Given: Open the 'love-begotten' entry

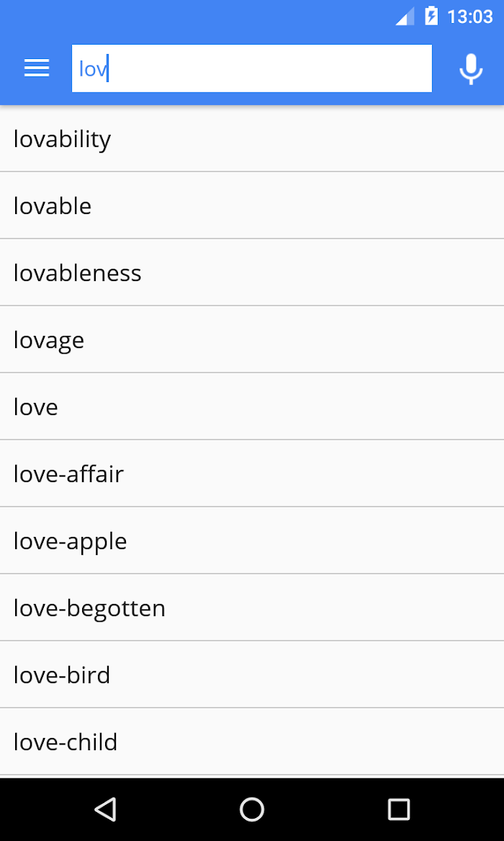Looking at the screenshot, I should (x=252, y=608).
